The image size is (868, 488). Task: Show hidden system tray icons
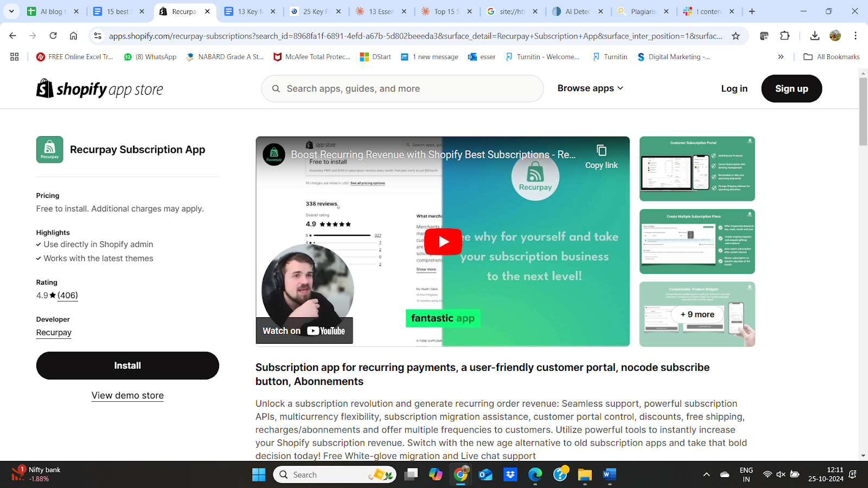tap(706, 474)
